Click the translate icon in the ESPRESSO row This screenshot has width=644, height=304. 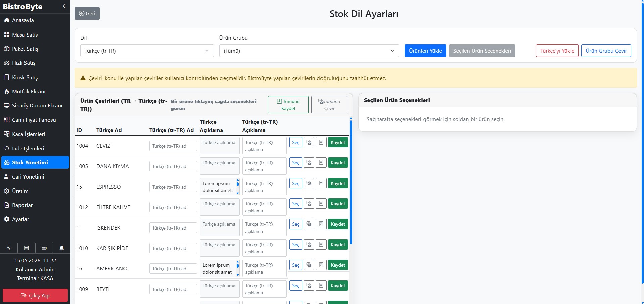click(309, 183)
